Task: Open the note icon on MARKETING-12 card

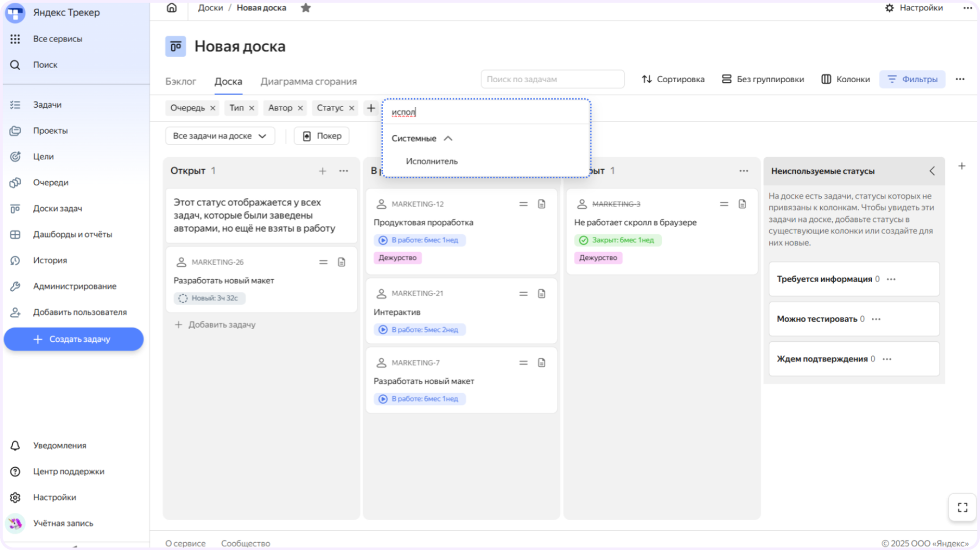Action: click(x=541, y=204)
